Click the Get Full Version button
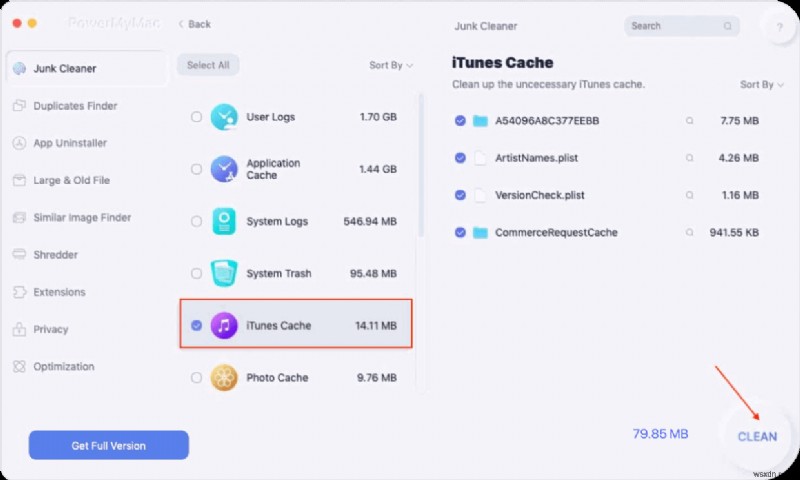Viewport: 800px width, 480px height. pyautogui.click(x=109, y=445)
